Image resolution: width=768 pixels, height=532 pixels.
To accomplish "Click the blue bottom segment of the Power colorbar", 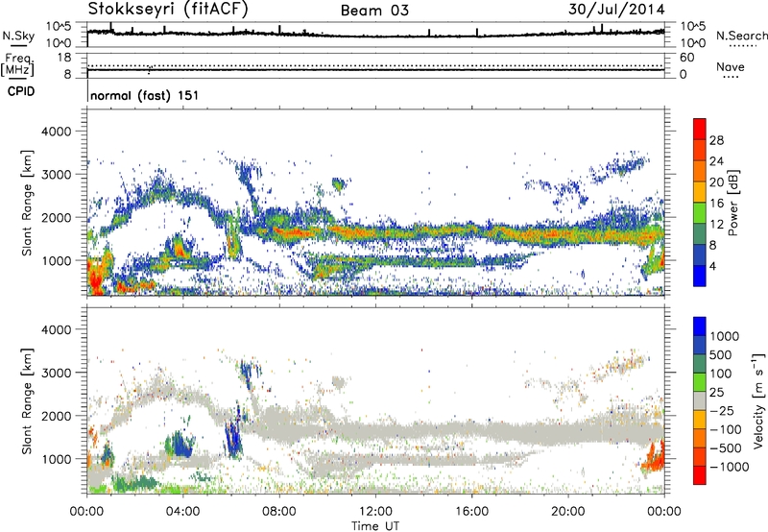I will (700, 276).
